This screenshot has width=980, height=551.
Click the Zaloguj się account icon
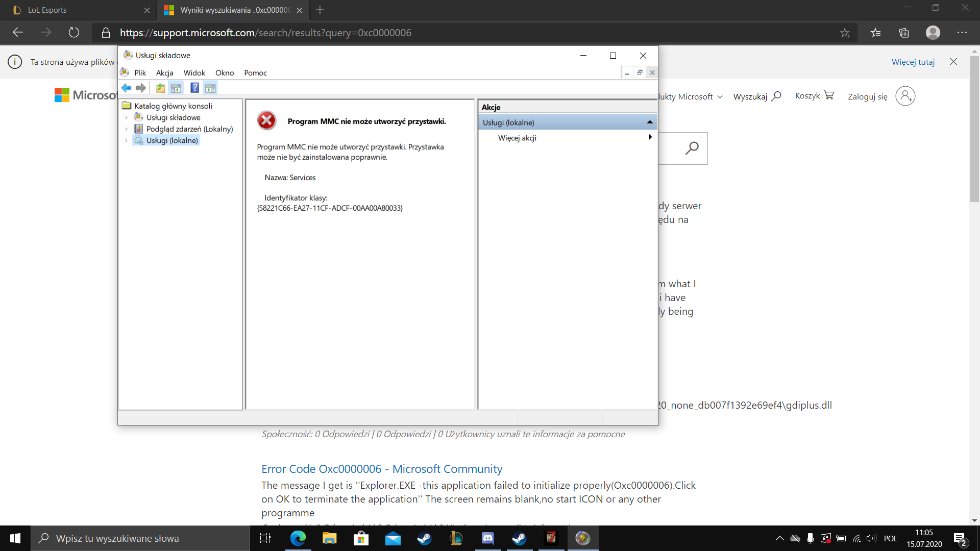(905, 96)
